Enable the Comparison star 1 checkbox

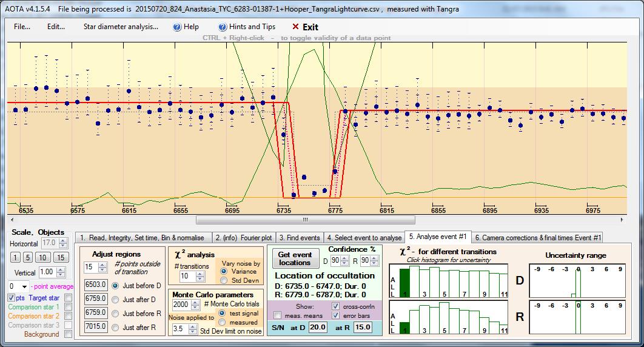[68, 307]
